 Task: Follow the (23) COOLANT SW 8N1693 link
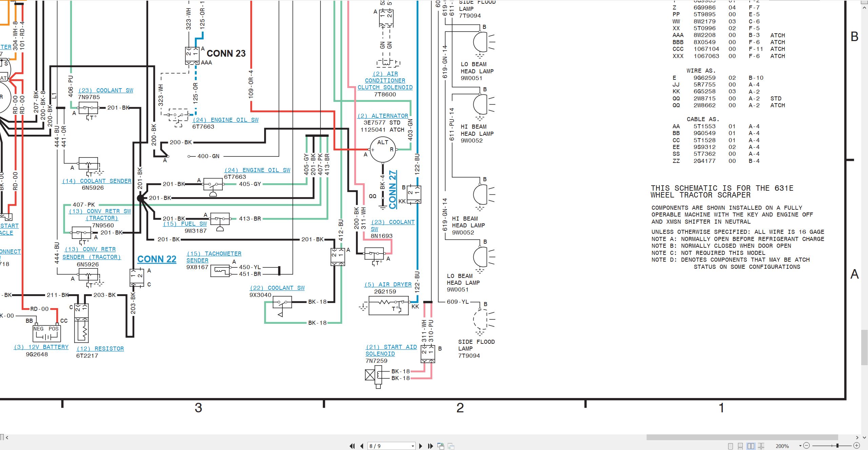click(393, 225)
